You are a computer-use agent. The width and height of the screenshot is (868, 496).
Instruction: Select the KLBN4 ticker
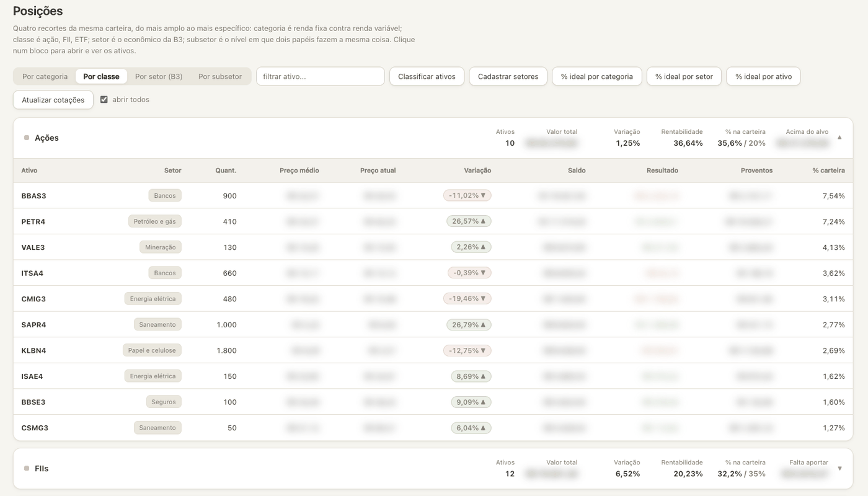pos(33,350)
